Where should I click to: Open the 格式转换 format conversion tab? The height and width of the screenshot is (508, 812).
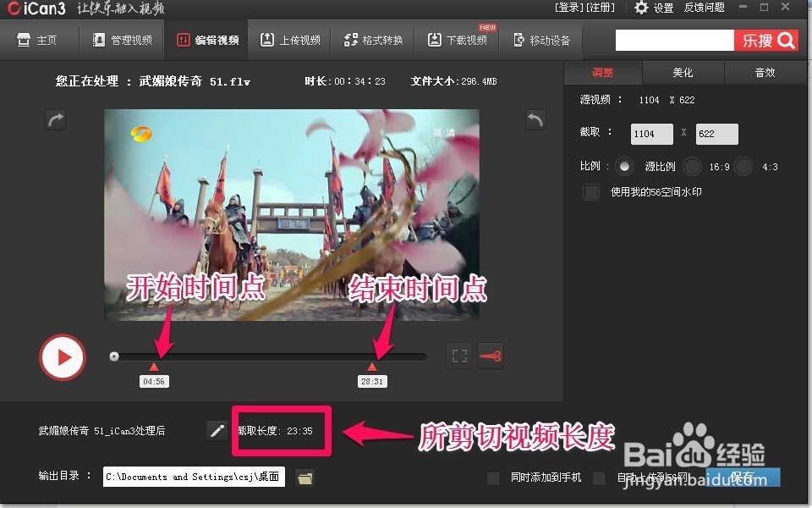(373, 40)
